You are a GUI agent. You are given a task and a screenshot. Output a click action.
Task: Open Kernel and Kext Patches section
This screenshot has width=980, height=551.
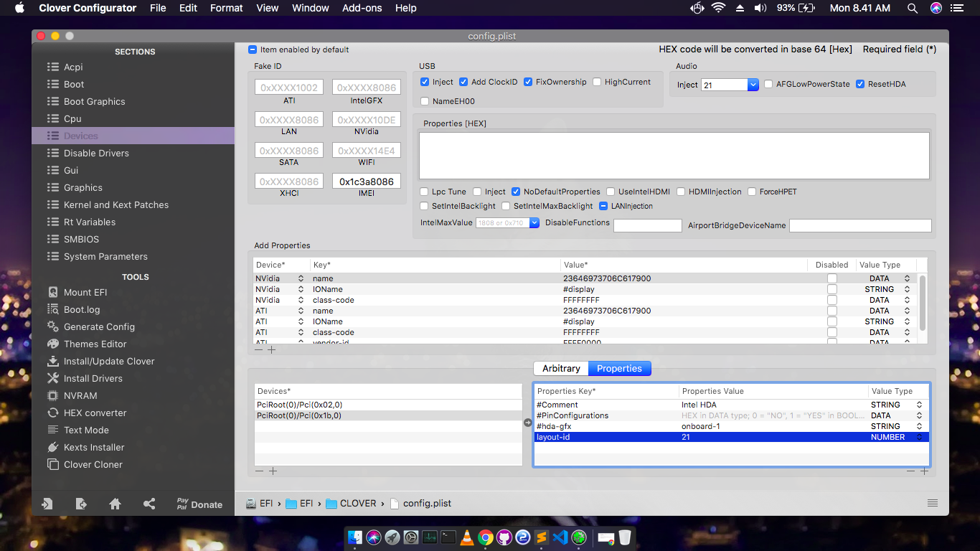tap(116, 204)
